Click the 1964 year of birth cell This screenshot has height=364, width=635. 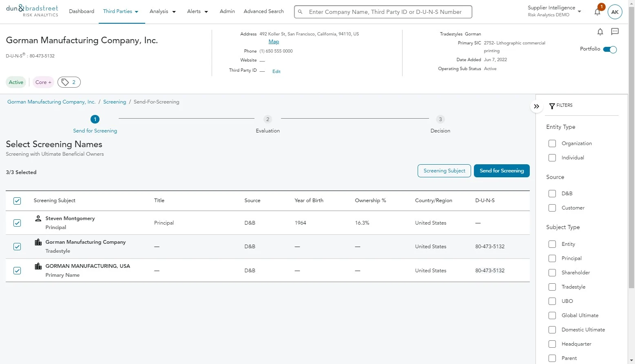click(300, 223)
